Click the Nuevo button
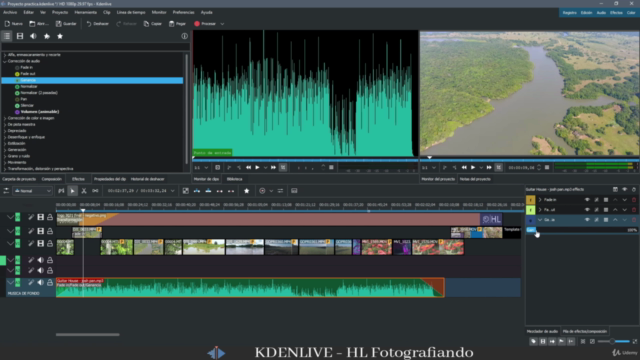640x360 pixels. click(13, 24)
